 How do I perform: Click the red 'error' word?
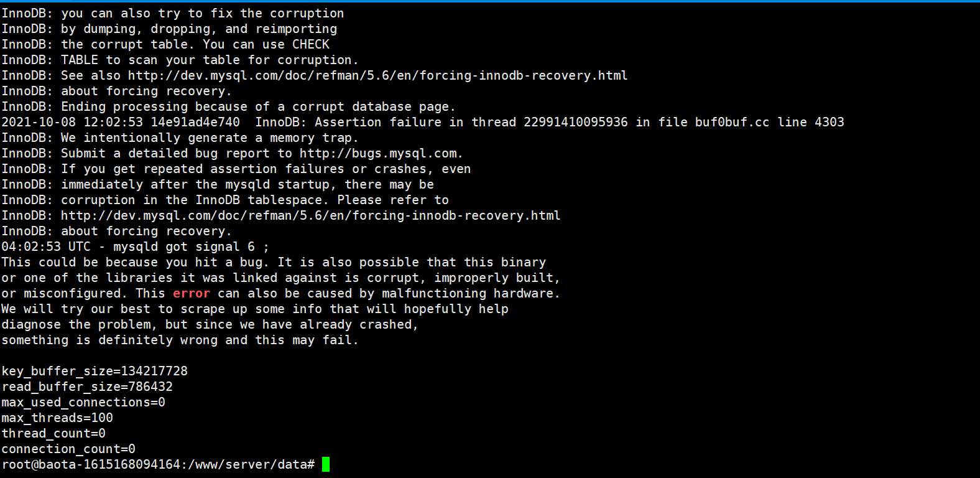tap(192, 293)
